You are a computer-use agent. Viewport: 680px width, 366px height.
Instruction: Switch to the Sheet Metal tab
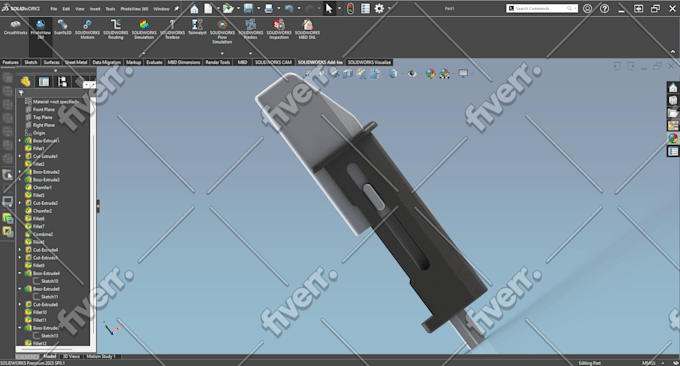[76, 62]
